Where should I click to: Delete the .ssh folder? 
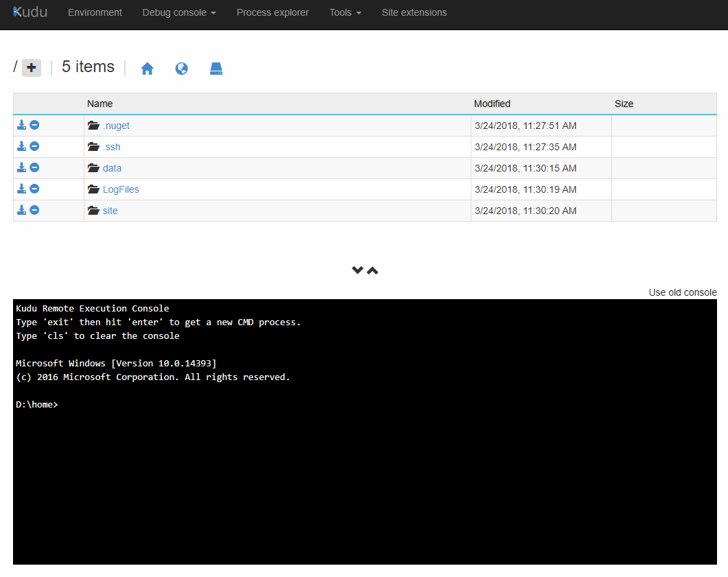34,146
